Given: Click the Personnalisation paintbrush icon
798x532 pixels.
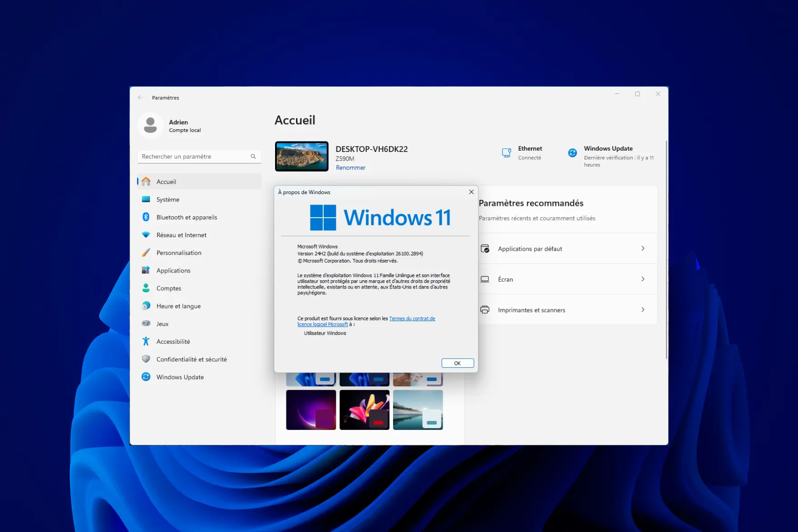Looking at the screenshot, I should pos(146,252).
